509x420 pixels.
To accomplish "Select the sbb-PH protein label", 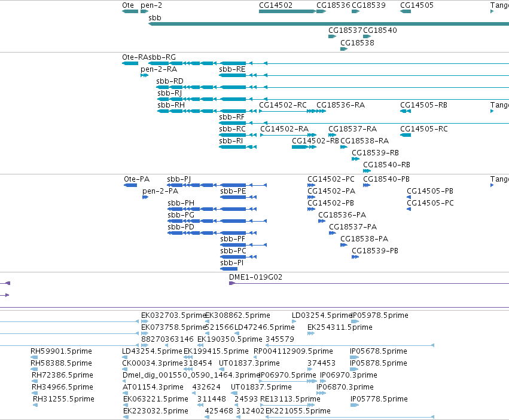I will [x=181, y=203].
